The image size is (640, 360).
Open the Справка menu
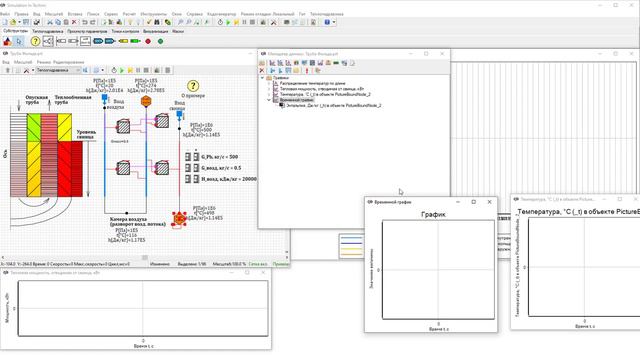[194, 14]
